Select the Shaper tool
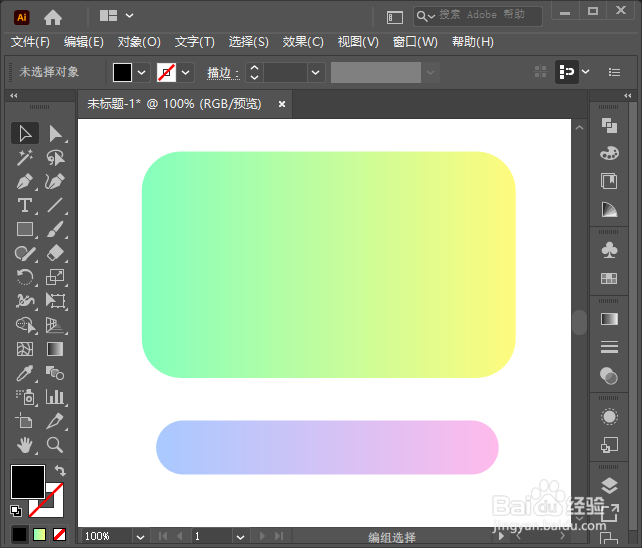This screenshot has width=642, height=548. coord(25,253)
